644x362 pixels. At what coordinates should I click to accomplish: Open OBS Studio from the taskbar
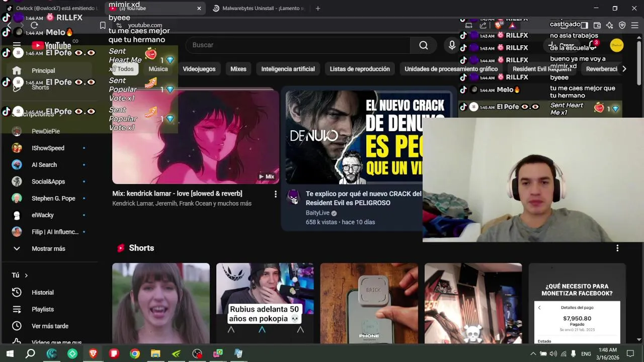point(197,353)
